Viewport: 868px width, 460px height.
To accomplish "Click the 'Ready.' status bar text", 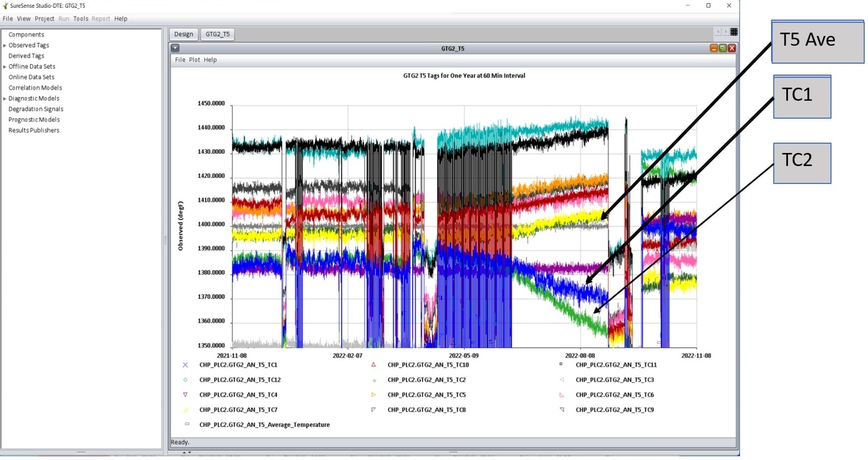I will coord(180,442).
